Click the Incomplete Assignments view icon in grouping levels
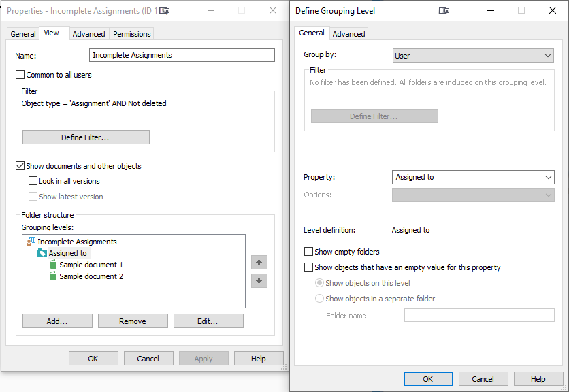This screenshot has height=392, width=569. 31,242
